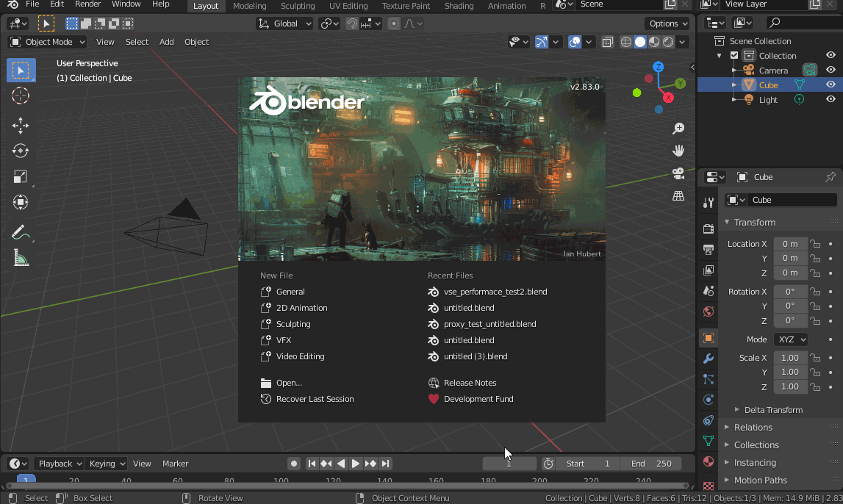Choose the Annotate pencil tool

coord(21,232)
